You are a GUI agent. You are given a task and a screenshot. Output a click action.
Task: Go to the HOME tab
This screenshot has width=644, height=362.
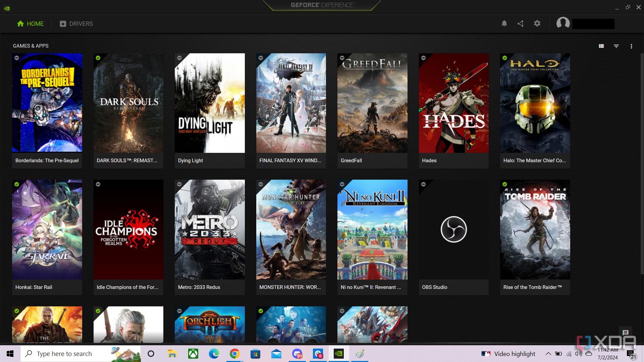click(30, 24)
